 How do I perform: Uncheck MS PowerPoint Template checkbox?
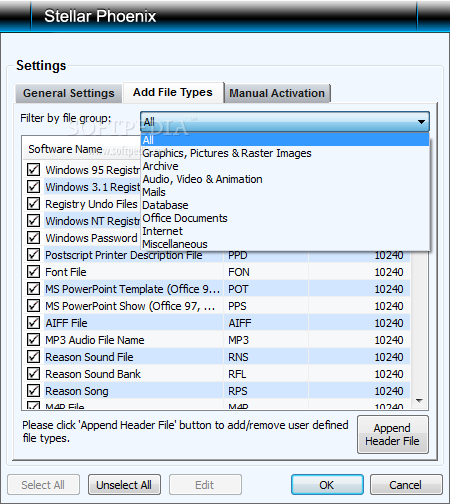coord(33,289)
